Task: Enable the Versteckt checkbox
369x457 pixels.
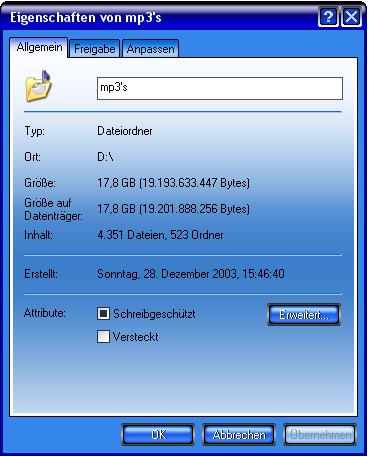Action: [x=103, y=337]
